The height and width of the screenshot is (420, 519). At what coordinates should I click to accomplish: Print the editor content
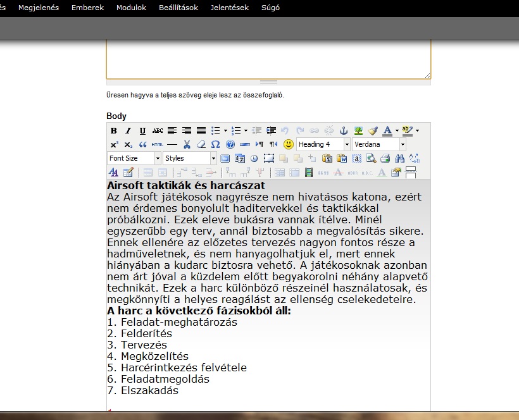pyautogui.click(x=385, y=158)
